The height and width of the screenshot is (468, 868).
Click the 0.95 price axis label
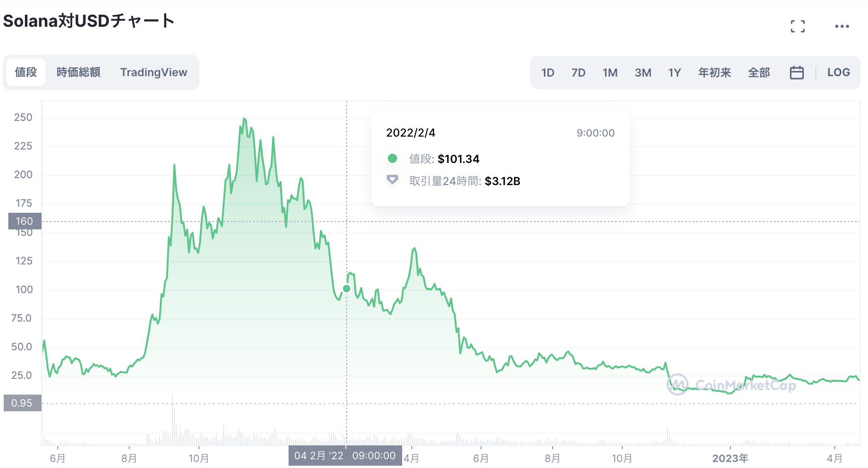pyautogui.click(x=22, y=403)
